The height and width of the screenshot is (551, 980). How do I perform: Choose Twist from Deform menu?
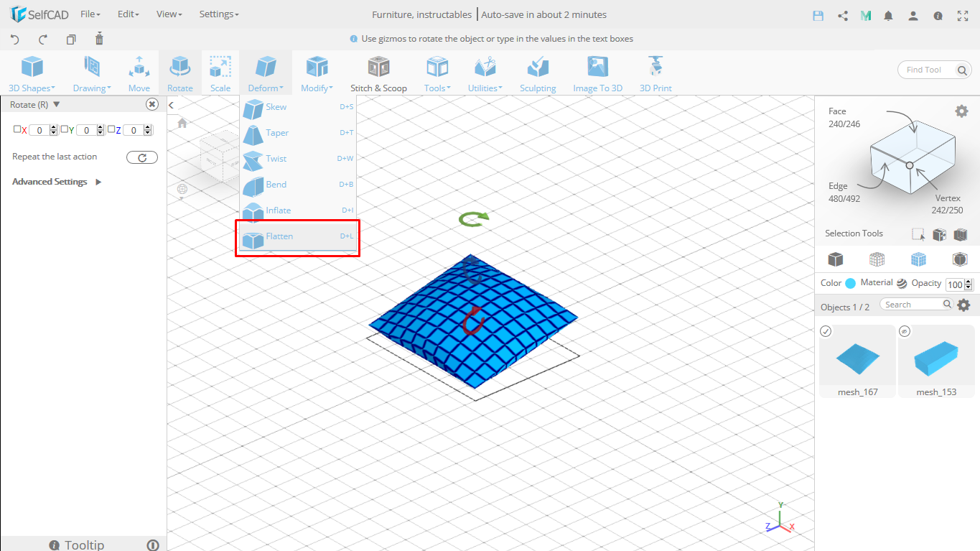coord(298,159)
